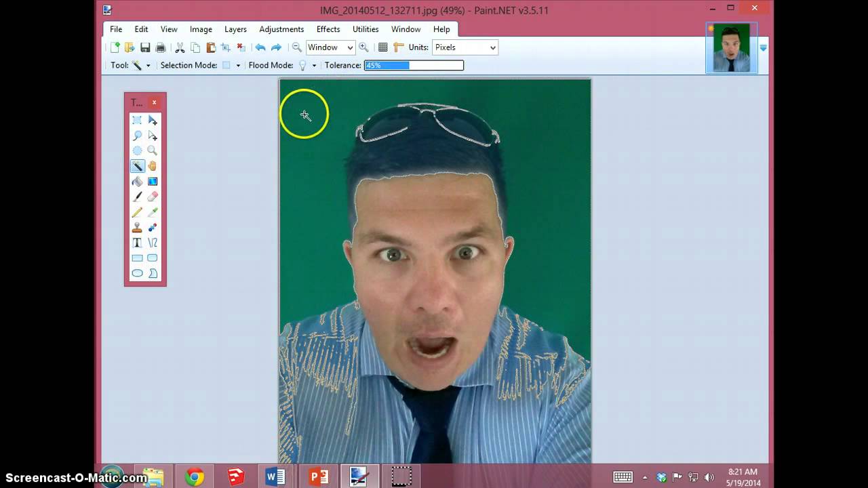Toggle the pixel grid
The image size is (868, 488).
click(383, 47)
